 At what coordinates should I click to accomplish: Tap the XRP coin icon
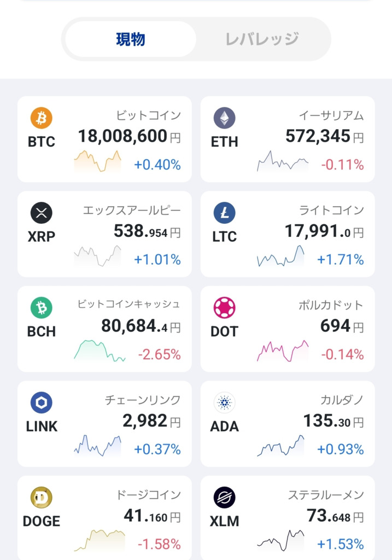point(41,213)
